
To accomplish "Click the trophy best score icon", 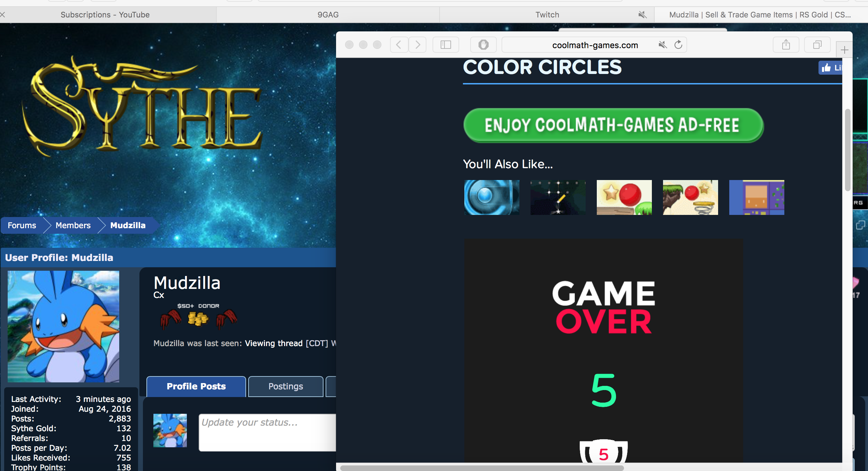I will tap(604, 451).
